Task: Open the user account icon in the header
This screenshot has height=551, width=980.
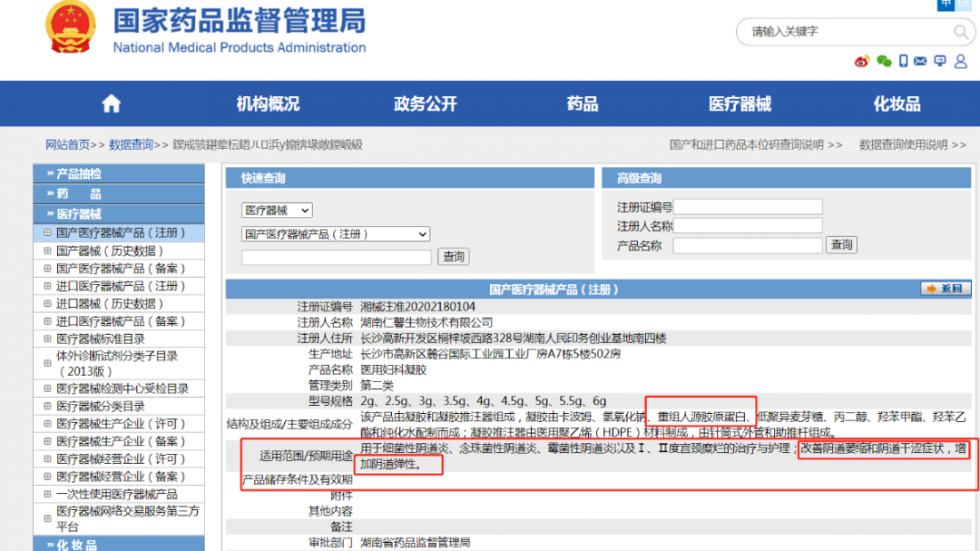Action: click(960, 61)
